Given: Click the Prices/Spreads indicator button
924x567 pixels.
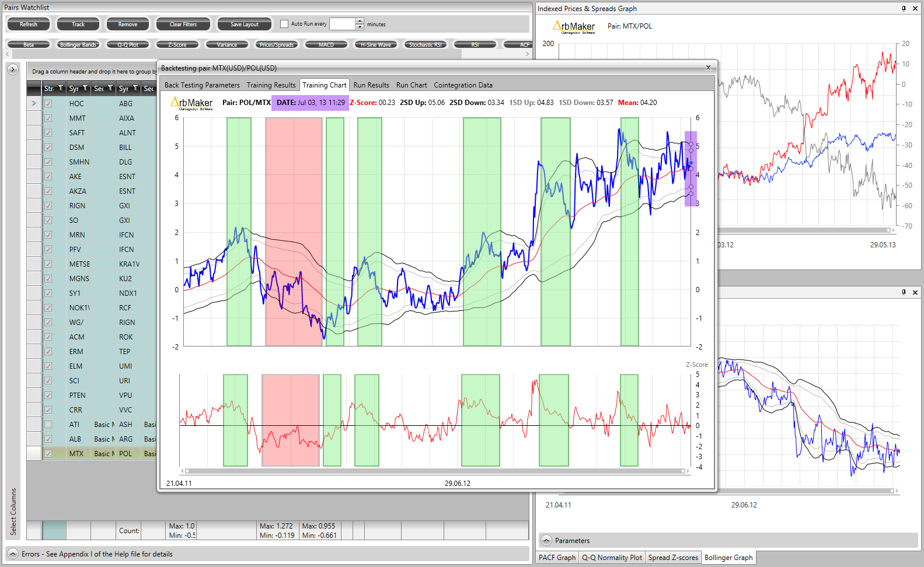Looking at the screenshot, I should pyautogui.click(x=277, y=44).
